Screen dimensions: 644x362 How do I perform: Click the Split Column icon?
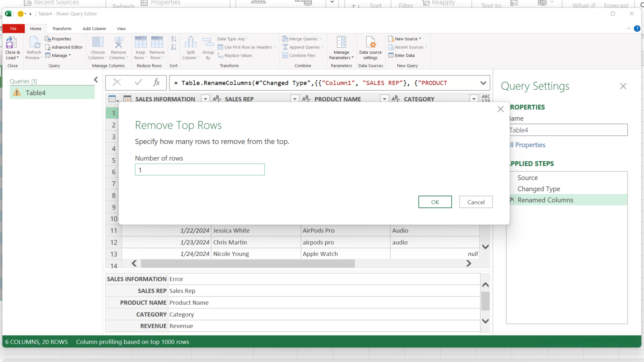tap(191, 42)
